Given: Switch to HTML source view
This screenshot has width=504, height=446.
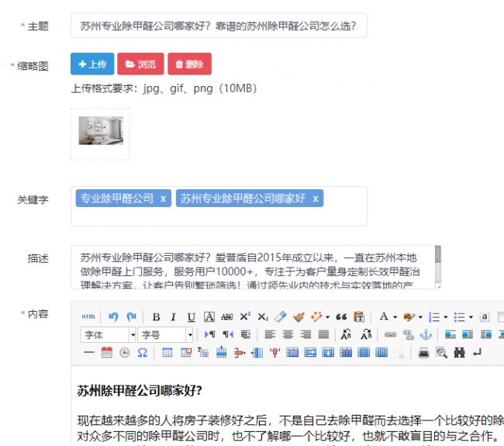Looking at the screenshot, I should [88, 316].
